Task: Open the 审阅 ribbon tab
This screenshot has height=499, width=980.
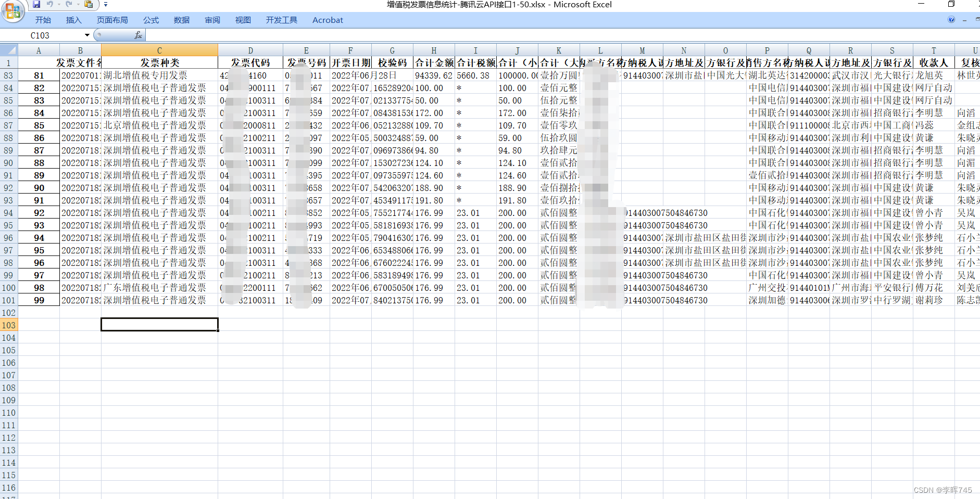Action: click(212, 20)
